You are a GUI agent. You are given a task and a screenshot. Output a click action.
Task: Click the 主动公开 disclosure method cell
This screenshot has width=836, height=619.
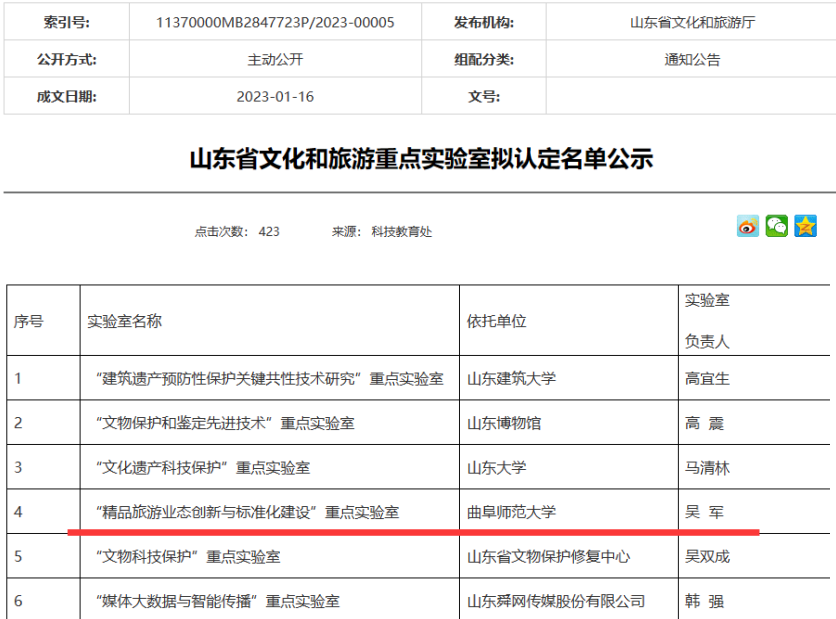[275, 59]
